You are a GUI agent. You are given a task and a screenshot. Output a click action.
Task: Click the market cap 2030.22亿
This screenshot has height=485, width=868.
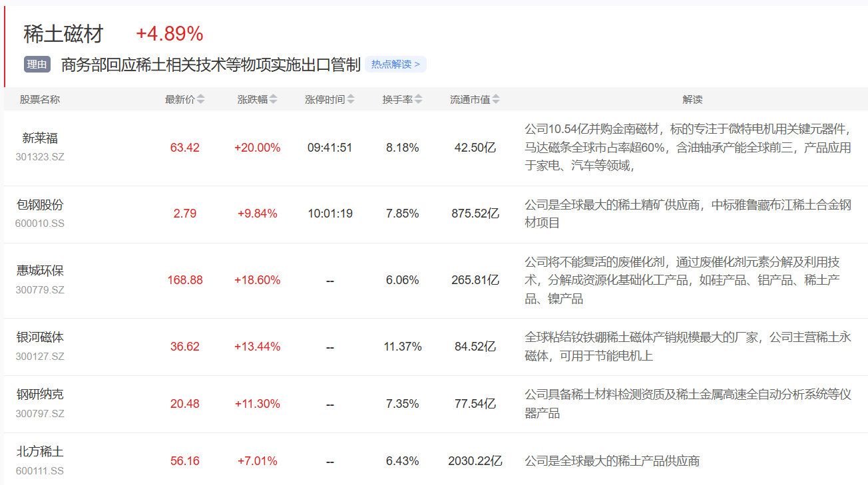(475, 461)
